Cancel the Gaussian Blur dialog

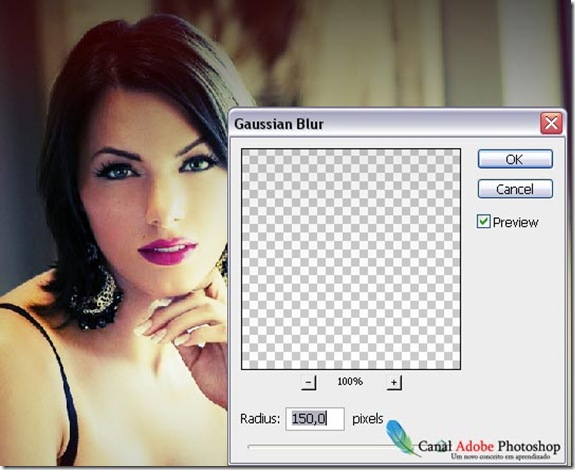coord(515,189)
